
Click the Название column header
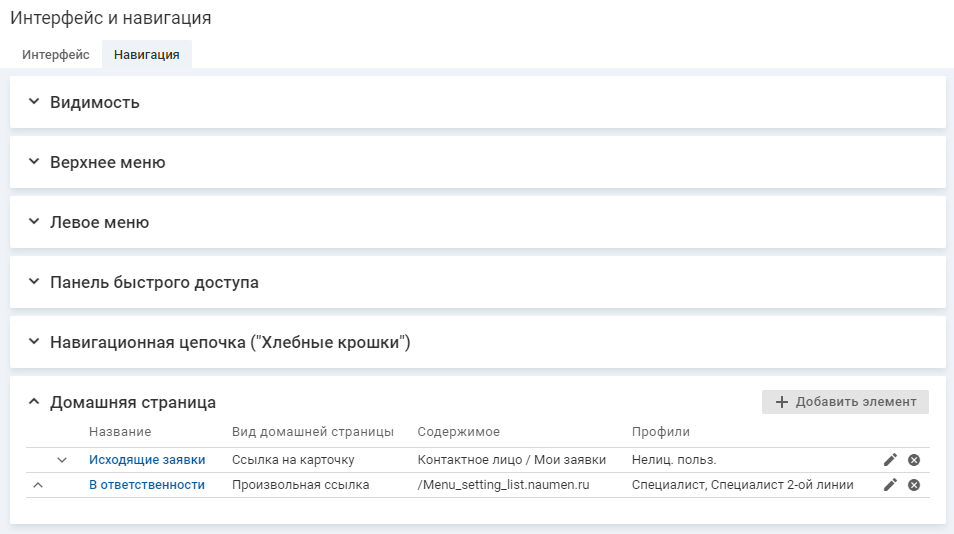120,432
